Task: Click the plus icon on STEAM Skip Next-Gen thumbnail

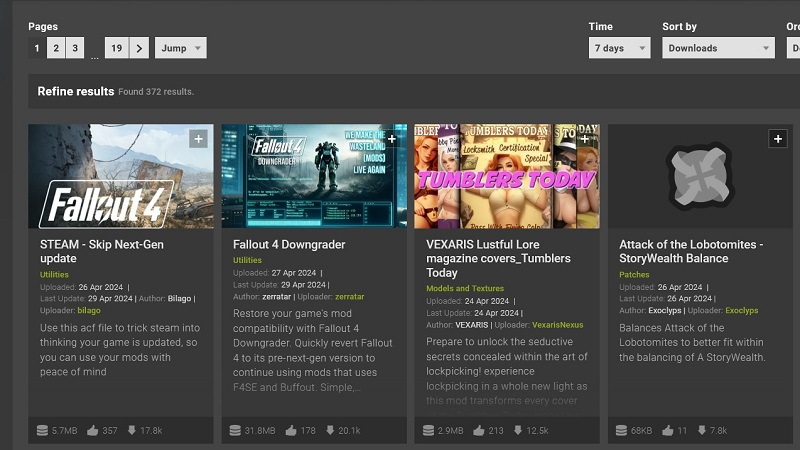Action: pyautogui.click(x=198, y=139)
